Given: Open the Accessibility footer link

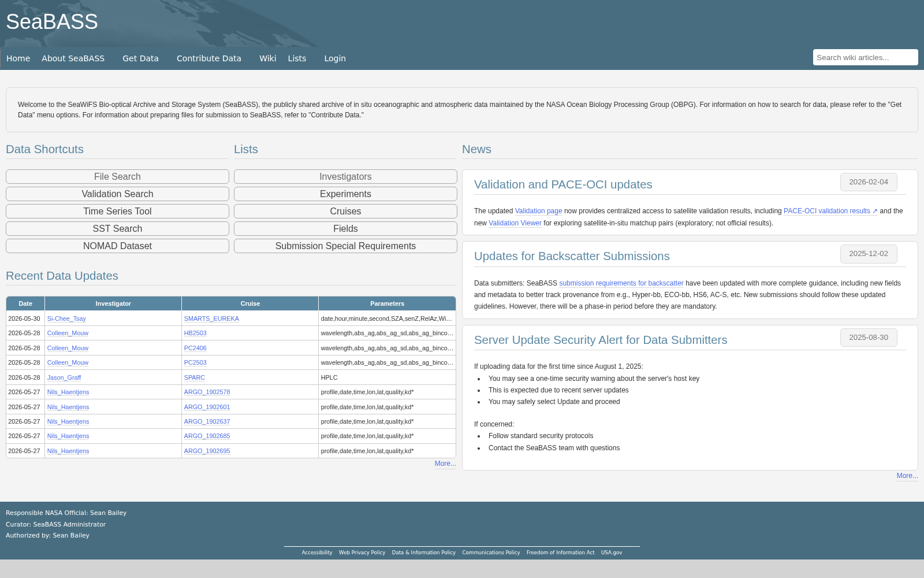Looking at the screenshot, I should pyautogui.click(x=317, y=553).
